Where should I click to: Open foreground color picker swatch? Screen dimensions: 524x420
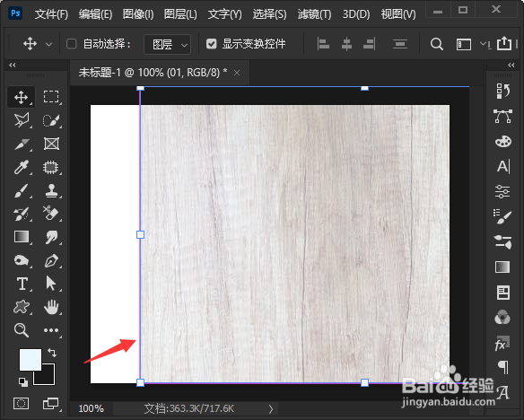31,360
